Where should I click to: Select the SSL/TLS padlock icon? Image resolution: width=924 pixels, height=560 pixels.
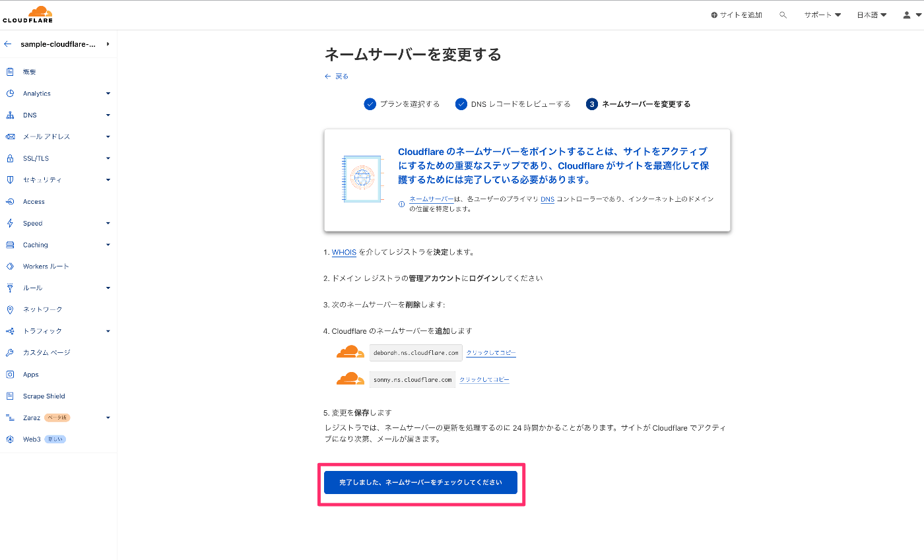coord(9,158)
